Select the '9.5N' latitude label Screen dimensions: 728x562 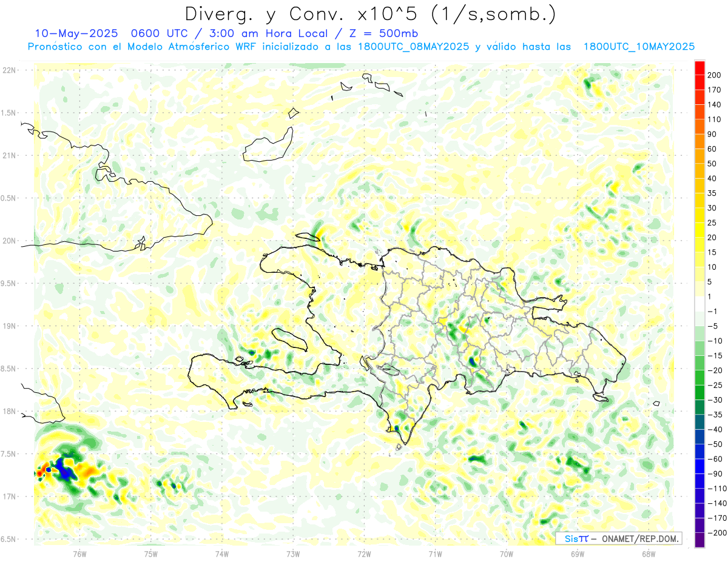pyautogui.click(x=8, y=283)
